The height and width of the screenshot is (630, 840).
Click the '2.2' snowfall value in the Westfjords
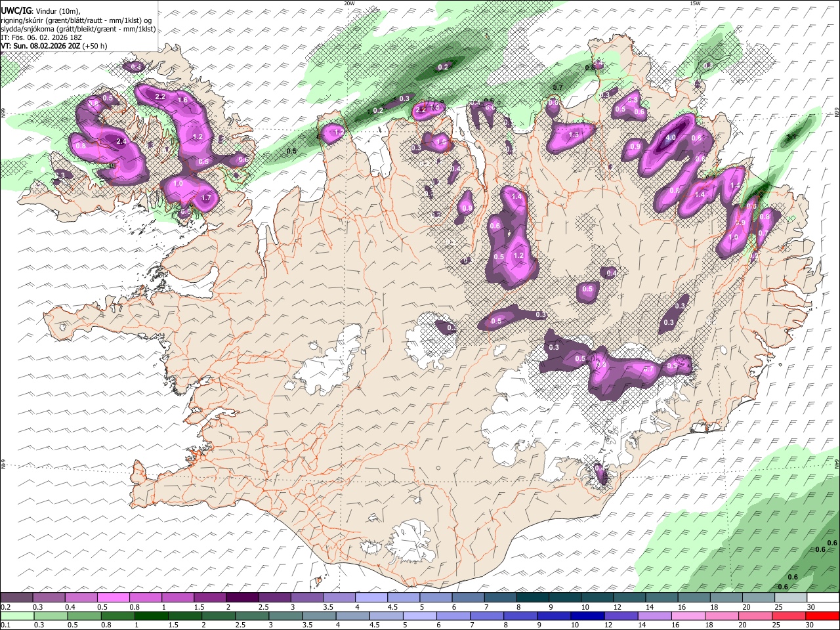pos(159,97)
